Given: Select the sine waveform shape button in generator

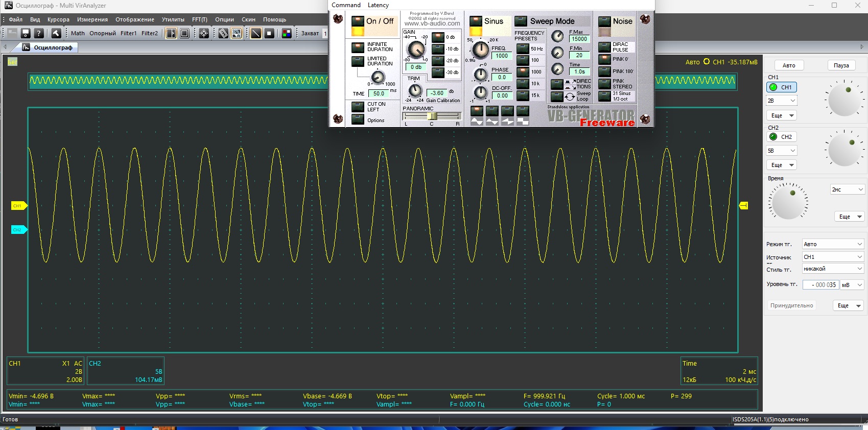Looking at the screenshot, I should click(477, 116).
